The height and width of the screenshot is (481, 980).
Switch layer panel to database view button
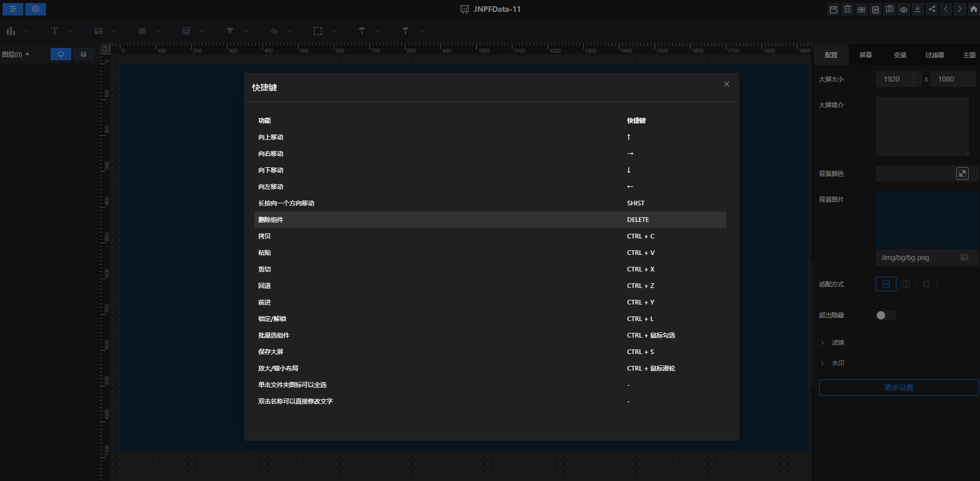pos(84,54)
